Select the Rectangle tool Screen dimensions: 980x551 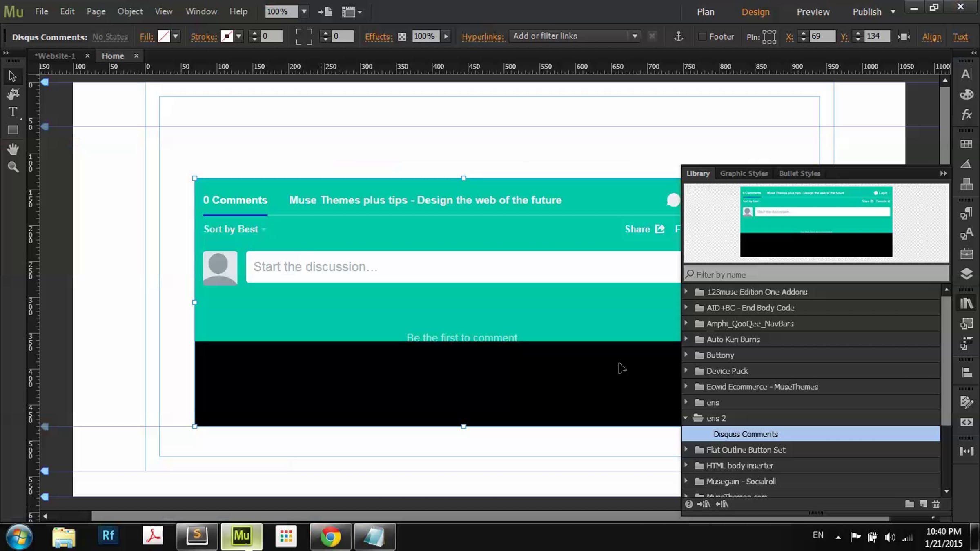tap(13, 130)
